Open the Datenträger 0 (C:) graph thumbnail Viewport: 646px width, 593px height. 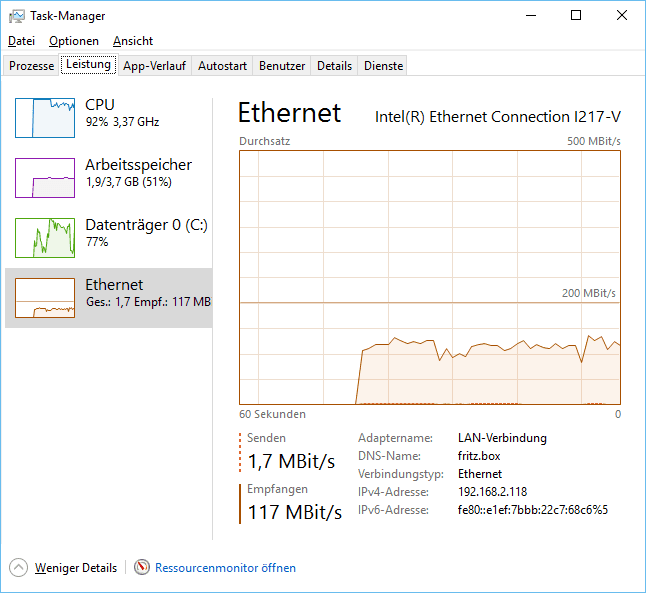[45, 238]
